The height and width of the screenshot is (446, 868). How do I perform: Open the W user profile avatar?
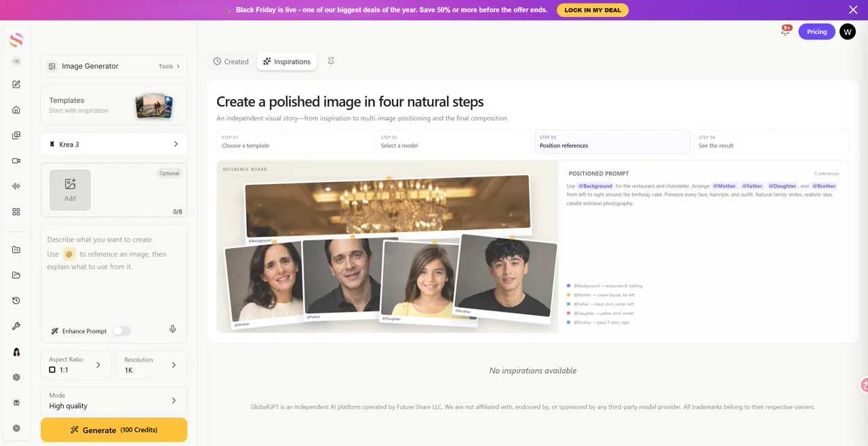pyautogui.click(x=848, y=31)
